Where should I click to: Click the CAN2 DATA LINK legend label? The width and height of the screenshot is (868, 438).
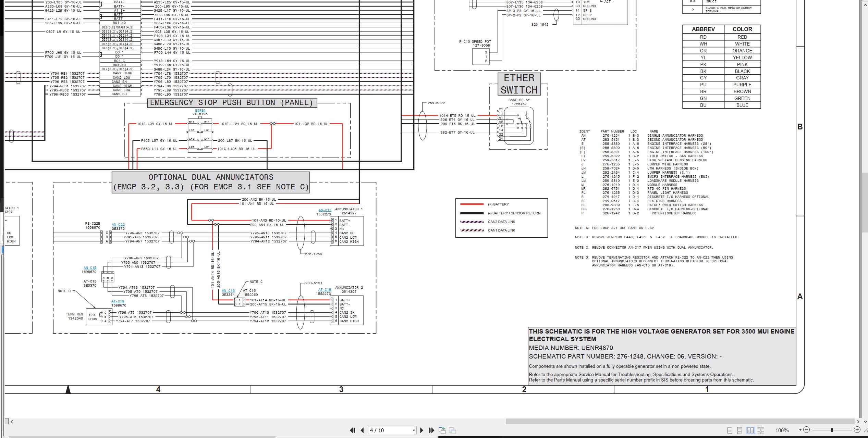pyautogui.click(x=501, y=222)
